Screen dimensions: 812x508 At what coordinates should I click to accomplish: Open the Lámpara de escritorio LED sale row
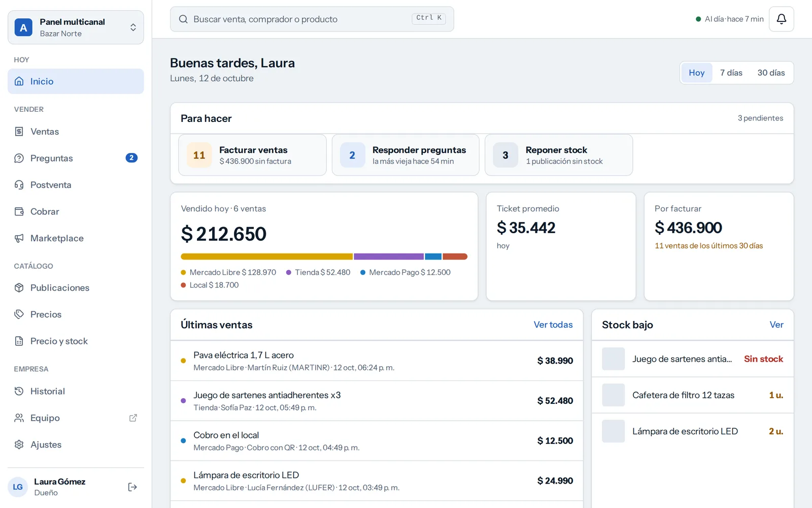coord(377,481)
